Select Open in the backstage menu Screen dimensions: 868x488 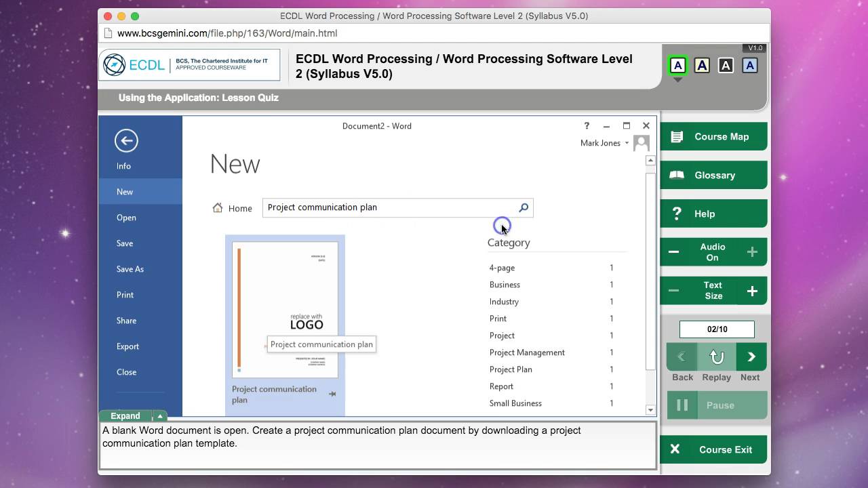[140, 218]
